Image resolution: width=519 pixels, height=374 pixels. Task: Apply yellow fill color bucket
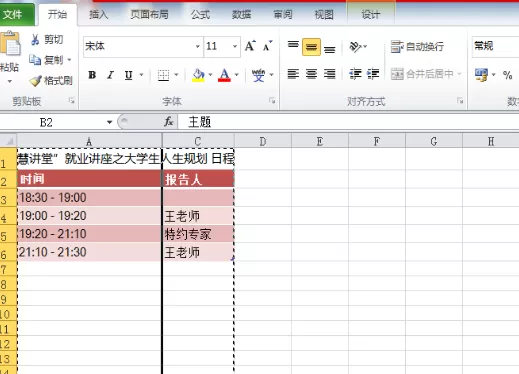tap(198, 75)
